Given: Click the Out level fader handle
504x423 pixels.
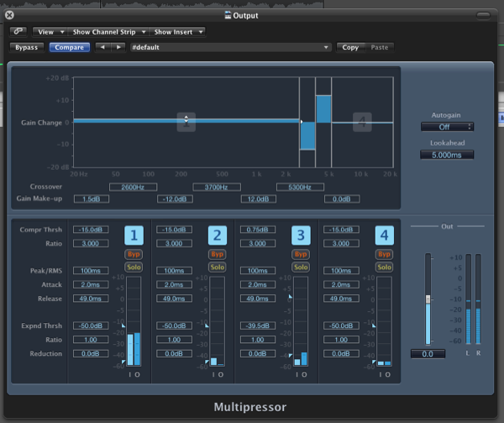Looking at the screenshot, I should click(428, 299).
